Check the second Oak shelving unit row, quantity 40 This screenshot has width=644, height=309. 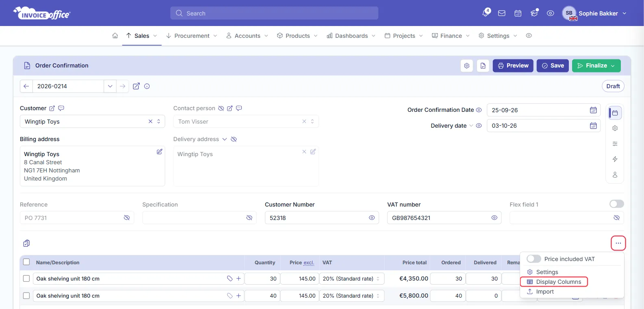(26, 296)
